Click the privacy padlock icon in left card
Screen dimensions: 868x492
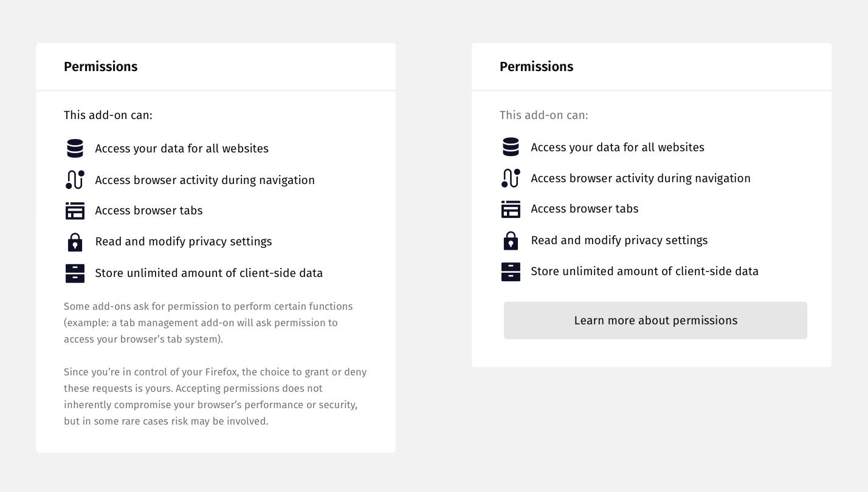click(75, 242)
